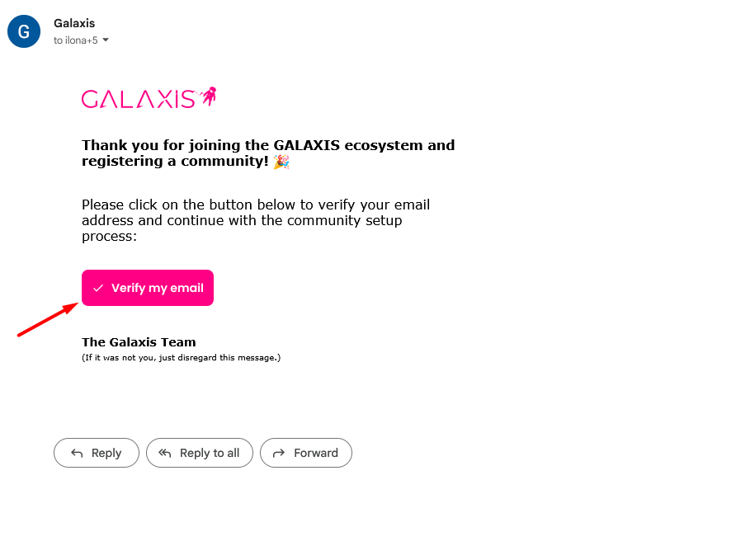Click the rocket icon in the logo
The image size is (736, 560).
tap(209, 96)
